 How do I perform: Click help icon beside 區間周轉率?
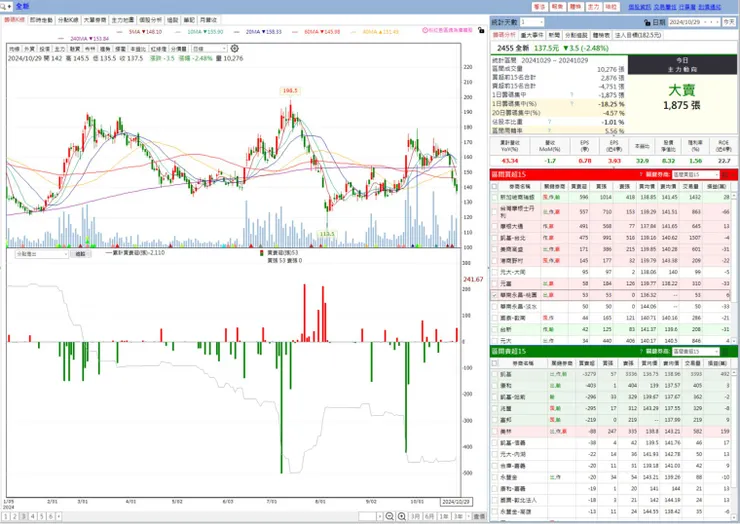click(x=549, y=131)
